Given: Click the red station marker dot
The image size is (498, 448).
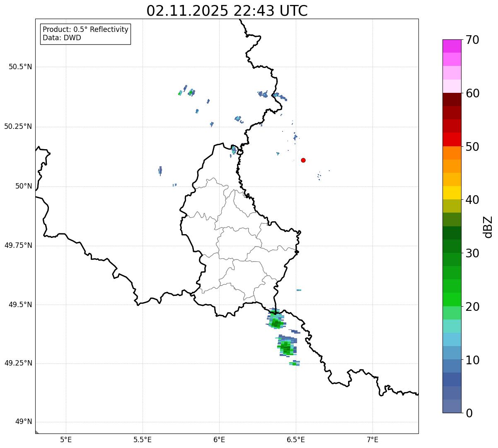Looking at the screenshot, I should pyautogui.click(x=303, y=160).
